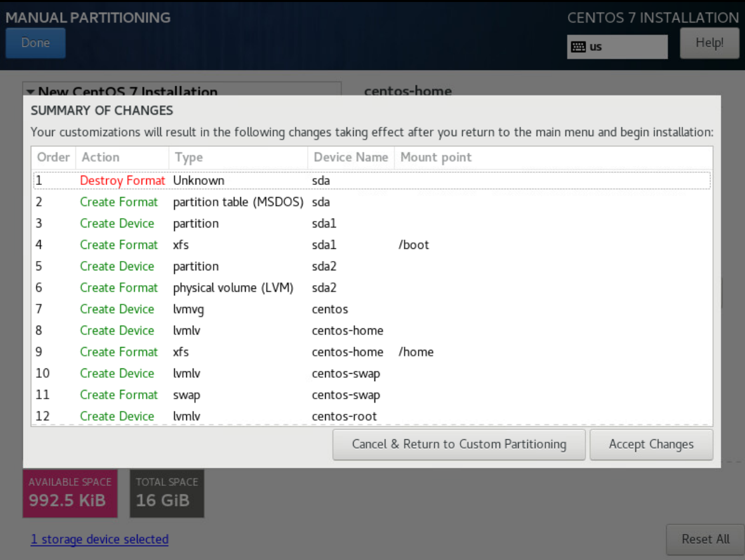Select the Destroy Format row for sda
The image size is (745, 560).
click(372, 180)
